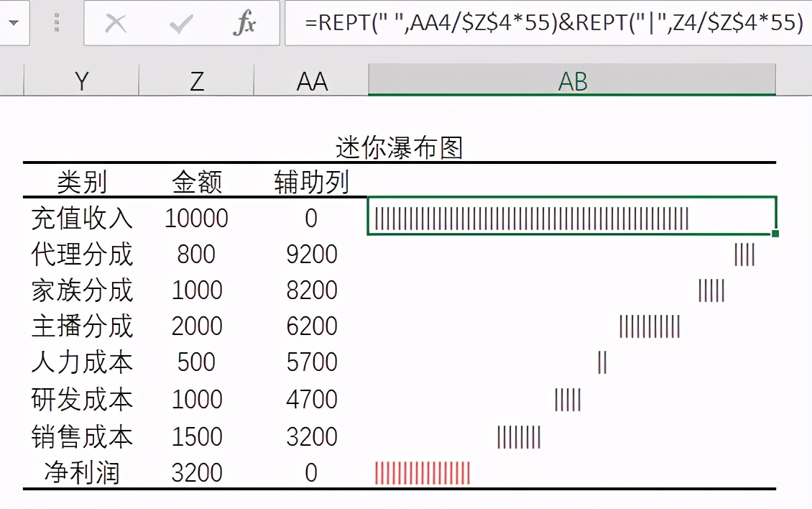Select cell with amount 10000
This screenshot has height=509, width=812.
[196, 219]
